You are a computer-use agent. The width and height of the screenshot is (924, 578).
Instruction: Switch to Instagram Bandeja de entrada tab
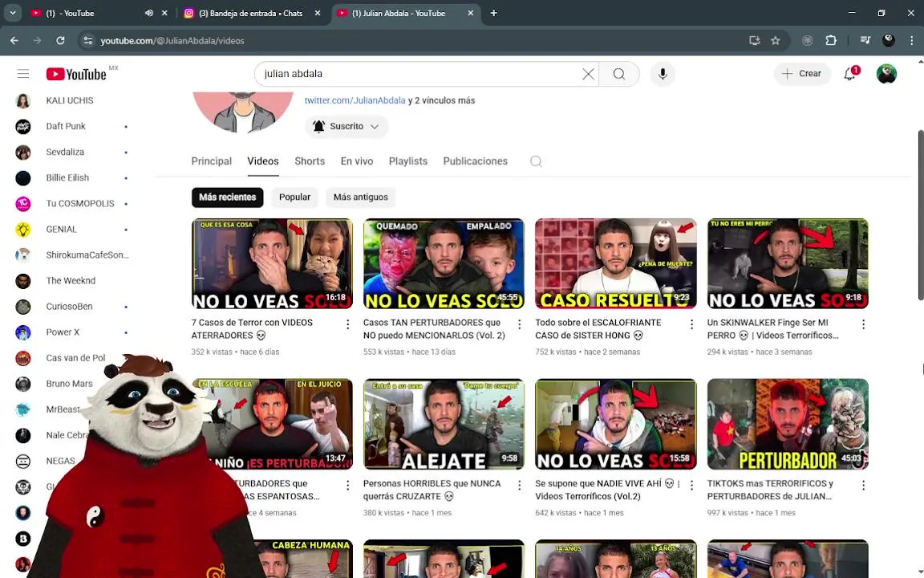click(253, 13)
